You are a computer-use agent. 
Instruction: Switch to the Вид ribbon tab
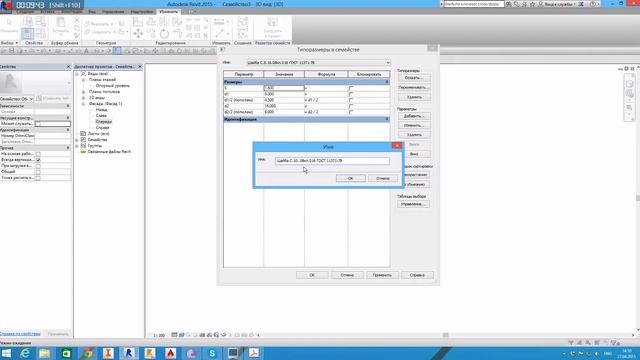pos(92,12)
